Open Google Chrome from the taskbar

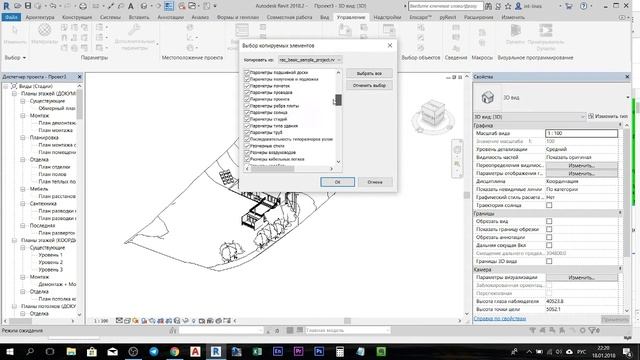175,351
